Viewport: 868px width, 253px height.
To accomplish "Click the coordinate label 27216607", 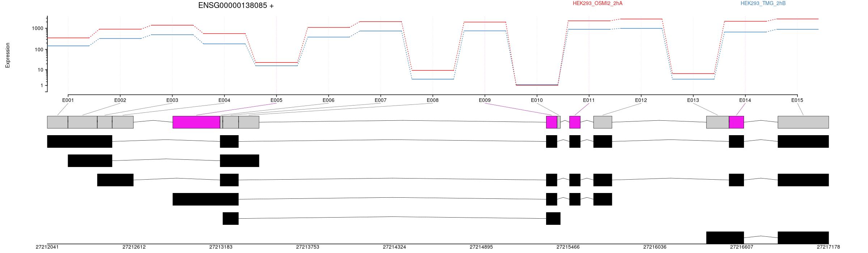I will click(742, 247).
